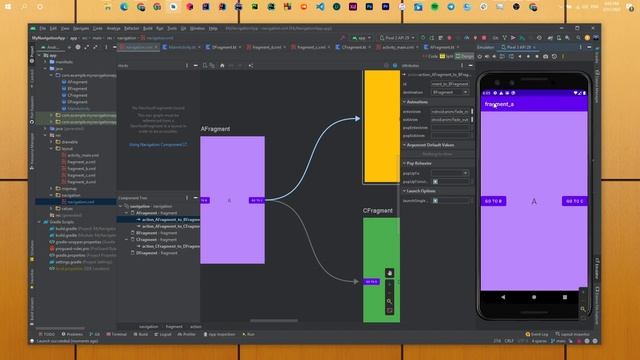Click the action id input field
The height and width of the screenshot is (360, 640).
point(450,84)
